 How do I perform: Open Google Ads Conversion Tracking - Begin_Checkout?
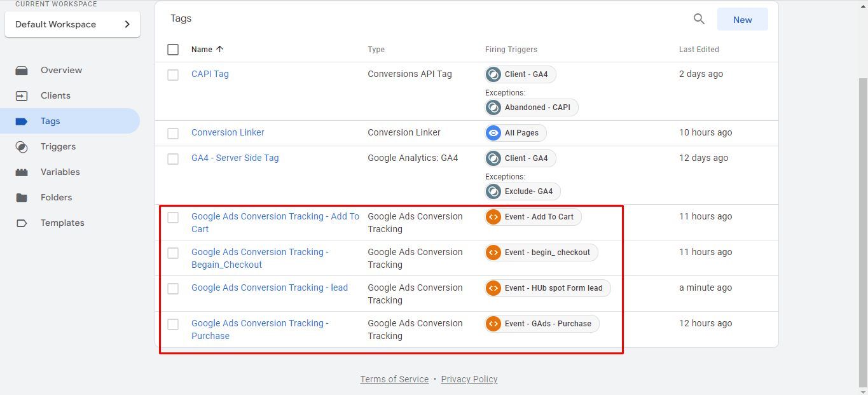tap(260, 258)
